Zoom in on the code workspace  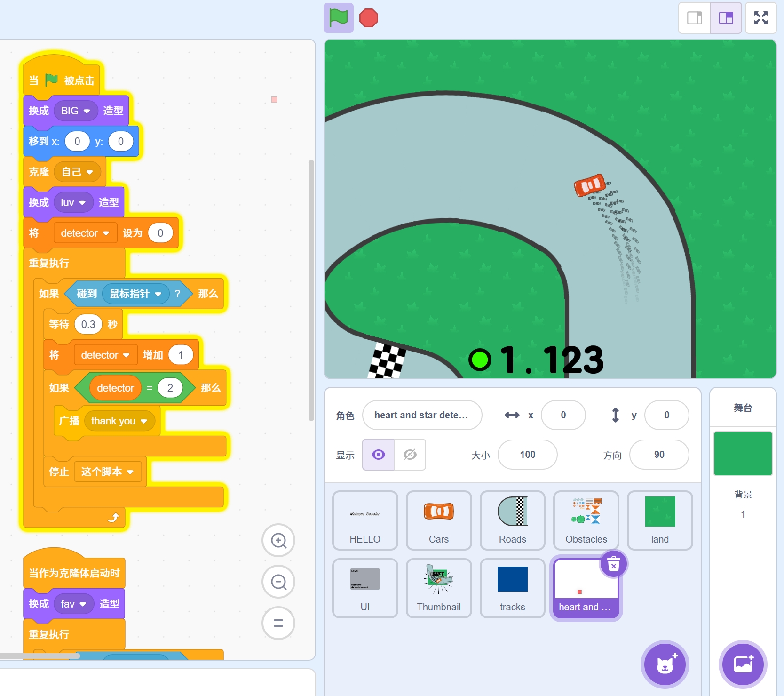pyautogui.click(x=278, y=541)
